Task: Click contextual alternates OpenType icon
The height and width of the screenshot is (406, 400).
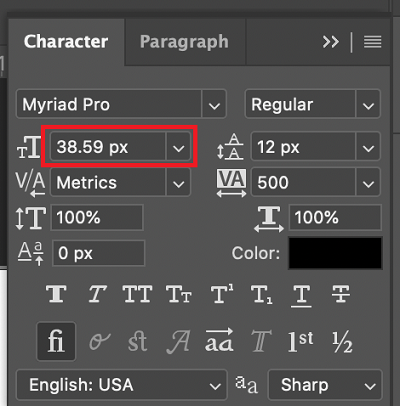Action: pos(99,341)
